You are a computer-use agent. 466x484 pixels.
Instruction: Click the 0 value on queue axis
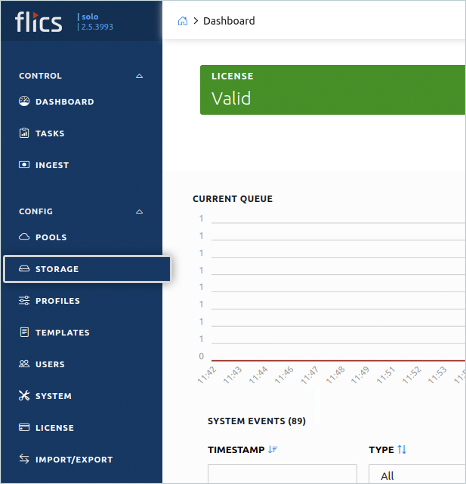[201, 356]
